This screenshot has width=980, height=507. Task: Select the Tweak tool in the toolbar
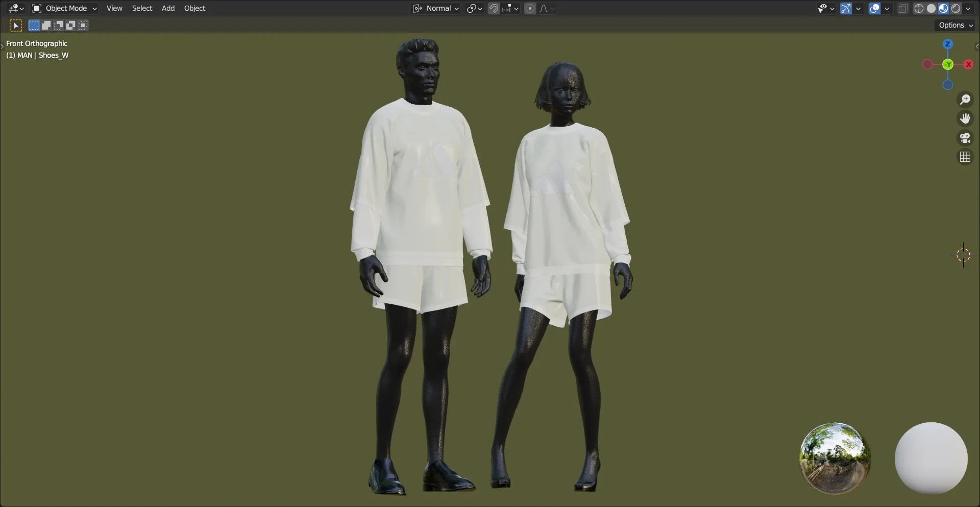point(15,25)
